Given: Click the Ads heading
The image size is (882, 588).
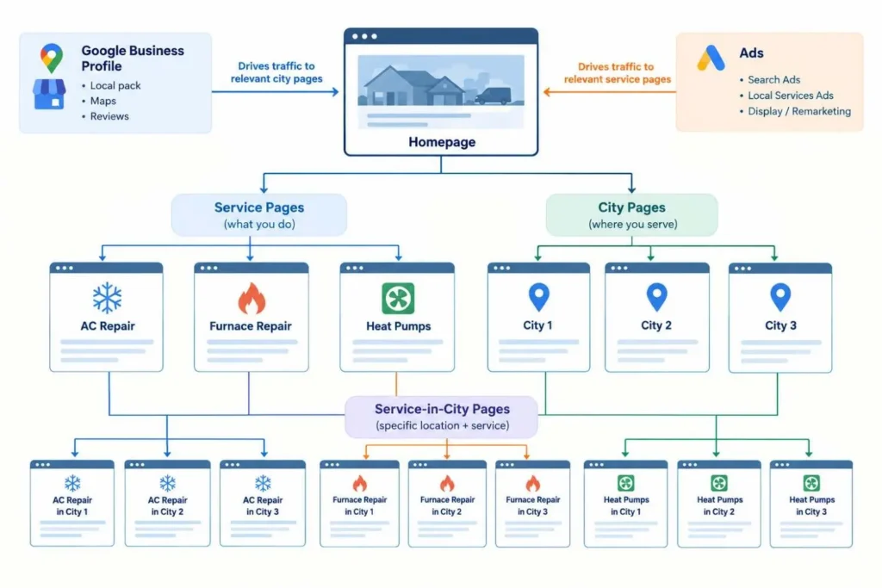Looking at the screenshot, I should pos(751,53).
